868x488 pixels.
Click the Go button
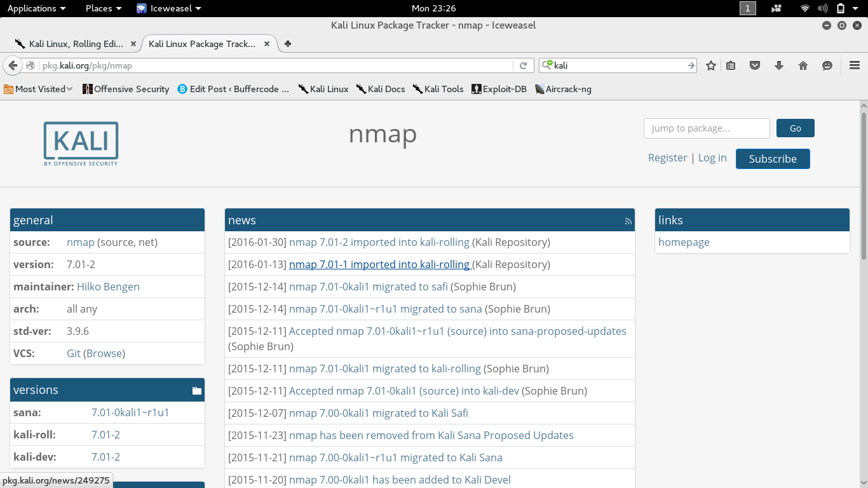pos(795,128)
